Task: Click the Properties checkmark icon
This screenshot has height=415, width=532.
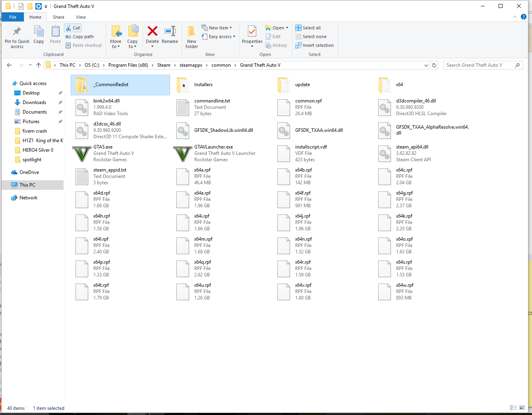Action: [252, 31]
